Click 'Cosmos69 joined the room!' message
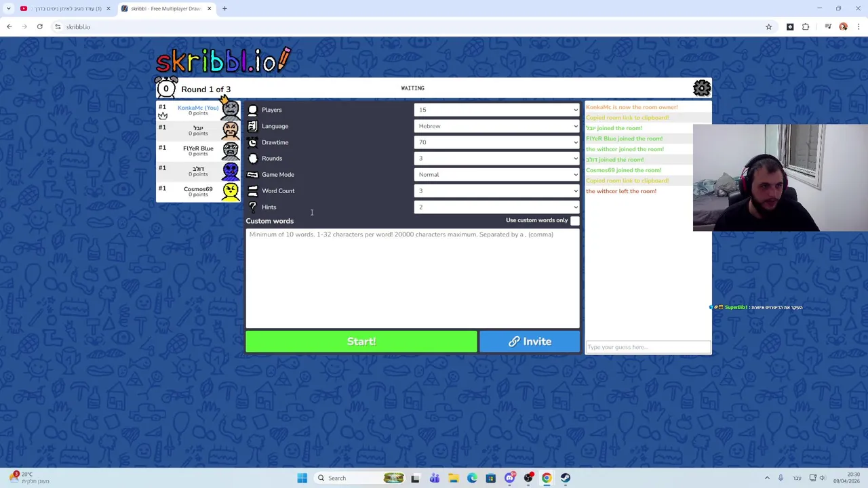Viewport: 868px width, 488px height. (623, 170)
